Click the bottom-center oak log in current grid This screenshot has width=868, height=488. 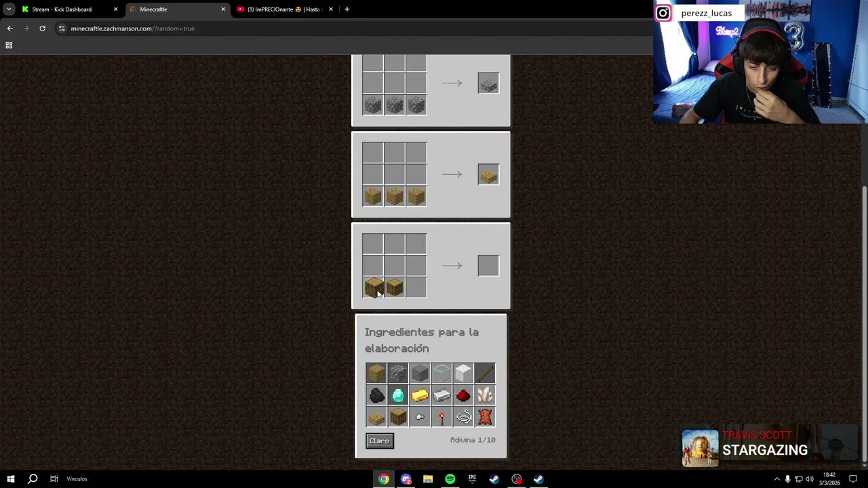[x=395, y=288]
